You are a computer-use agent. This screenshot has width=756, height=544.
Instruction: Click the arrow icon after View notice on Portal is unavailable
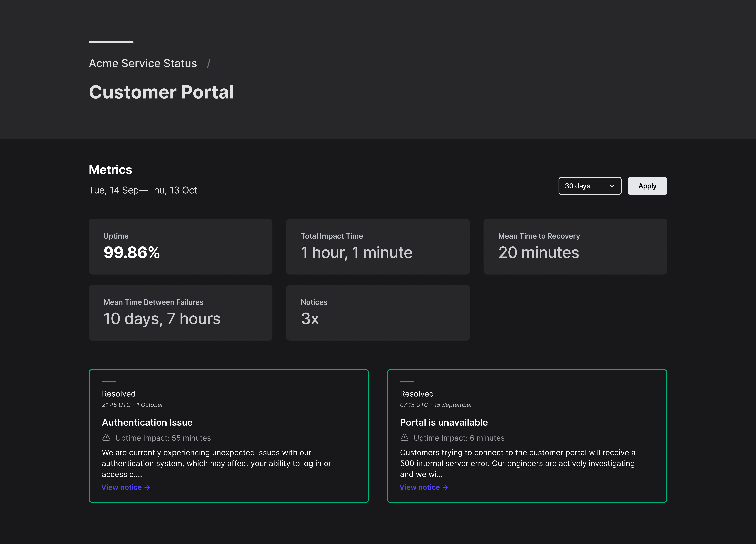(x=446, y=487)
